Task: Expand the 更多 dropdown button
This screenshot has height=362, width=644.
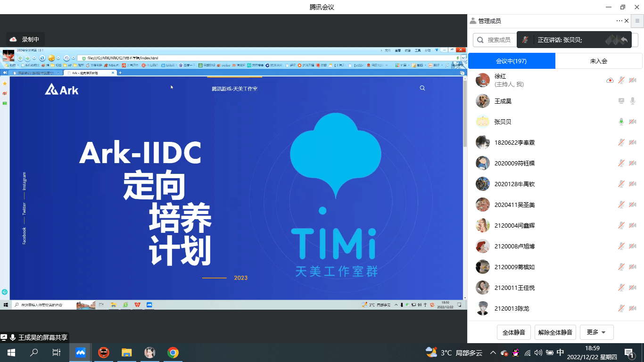Action: click(596, 332)
